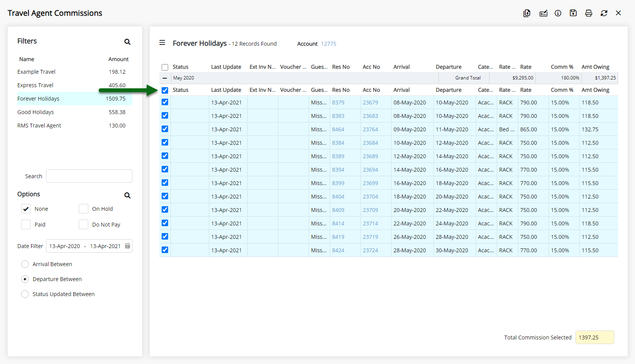Viewport: 635px width, 364px height.
Task: Collapse the May 2020 group
Action: 165,78
